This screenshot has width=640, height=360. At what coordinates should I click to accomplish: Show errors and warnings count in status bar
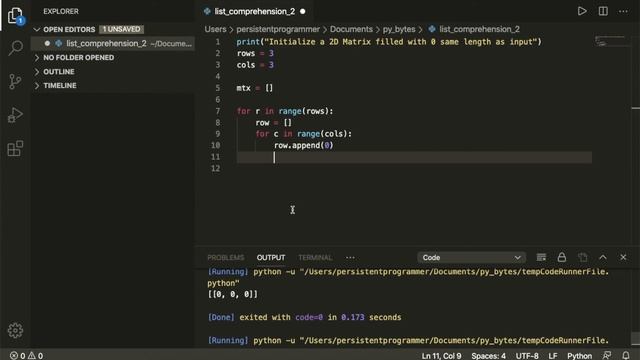click(x=27, y=356)
